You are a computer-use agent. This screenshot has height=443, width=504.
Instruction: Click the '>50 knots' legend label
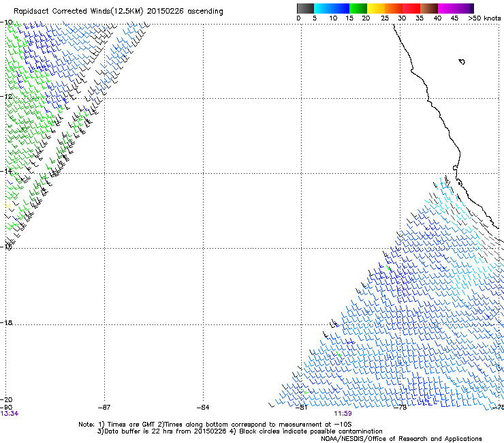pyautogui.click(x=484, y=18)
